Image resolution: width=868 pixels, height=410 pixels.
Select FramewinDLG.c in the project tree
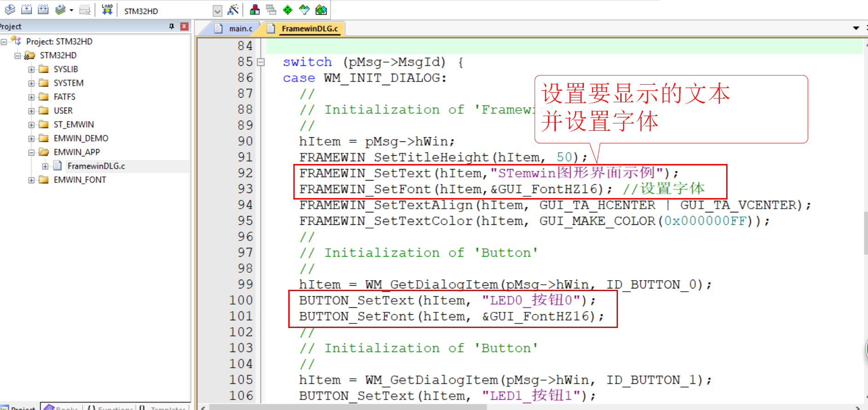click(x=96, y=166)
